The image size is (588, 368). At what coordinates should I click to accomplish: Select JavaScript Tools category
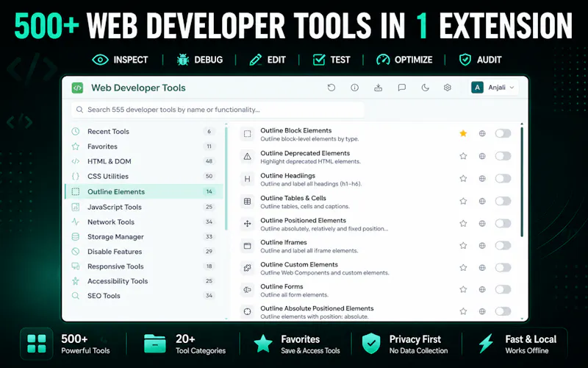tap(144, 207)
